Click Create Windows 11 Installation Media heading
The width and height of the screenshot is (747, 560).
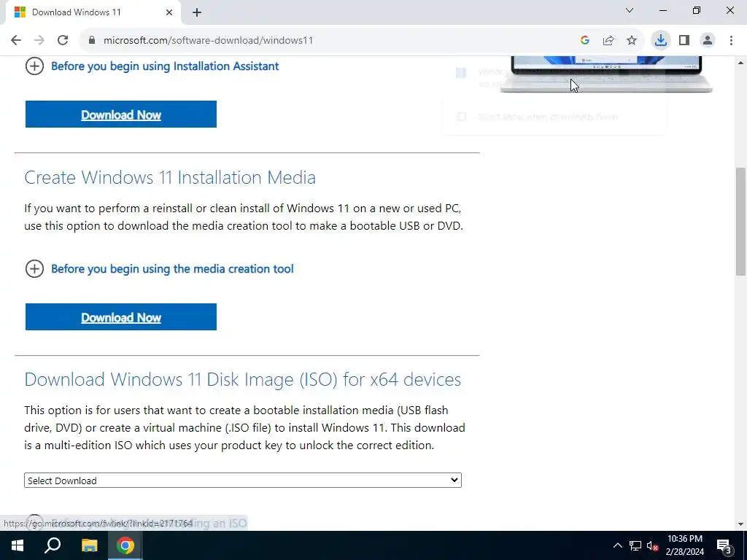pos(170,178)
